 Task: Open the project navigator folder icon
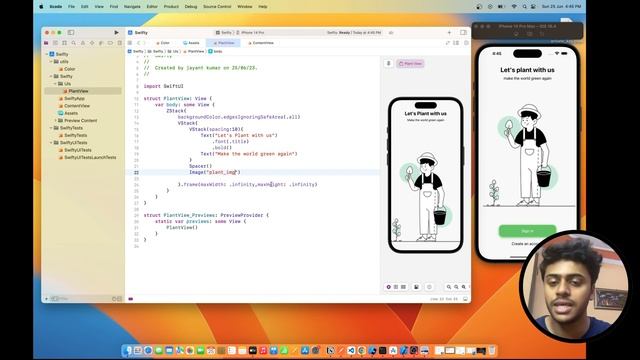tap(46, 43)
